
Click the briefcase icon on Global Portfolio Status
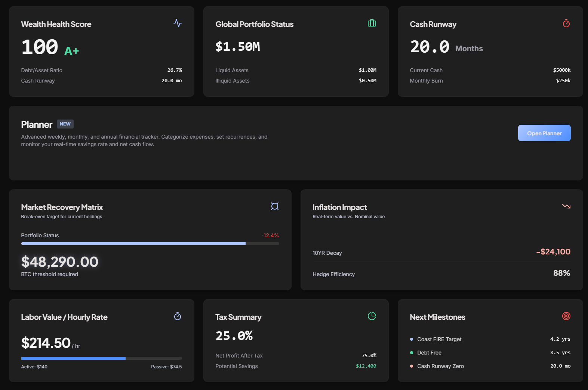[x=372, y=23]
